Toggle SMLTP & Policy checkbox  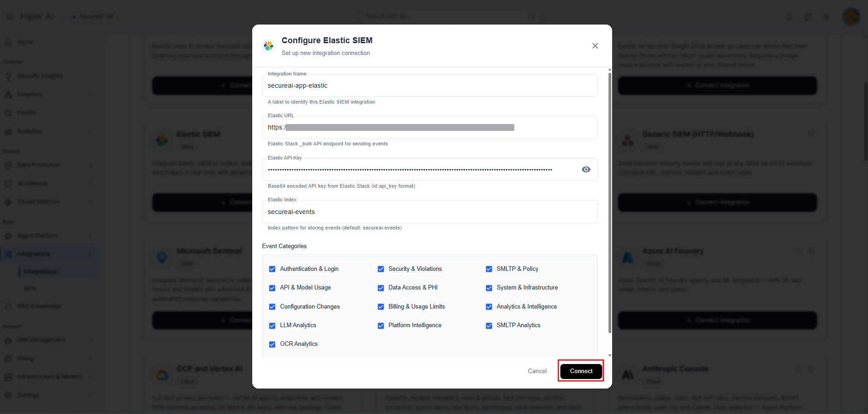tap(489, 269)
